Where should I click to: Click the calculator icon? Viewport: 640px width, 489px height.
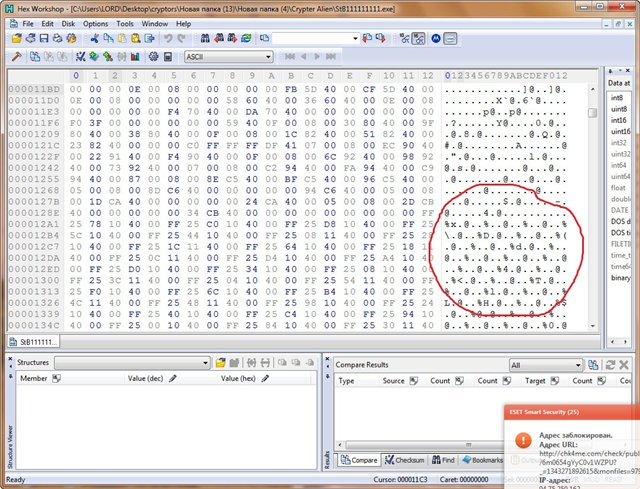point(167,56)
